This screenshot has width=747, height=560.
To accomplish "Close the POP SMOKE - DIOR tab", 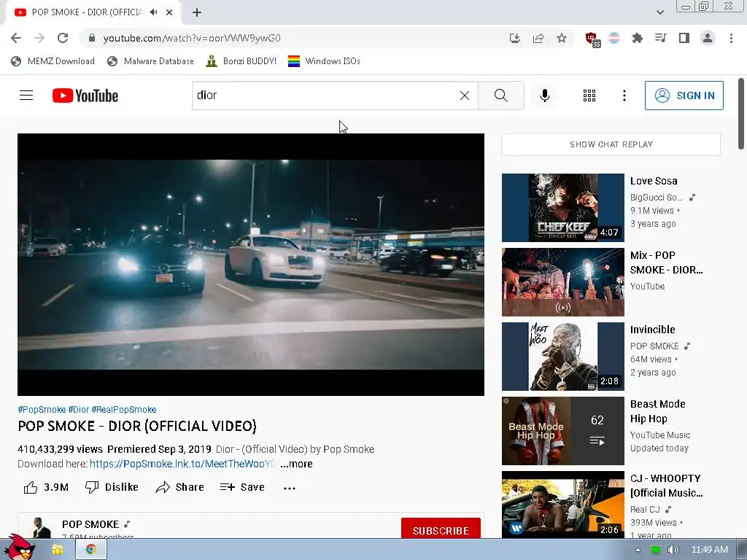I will [x=169, y=12].
